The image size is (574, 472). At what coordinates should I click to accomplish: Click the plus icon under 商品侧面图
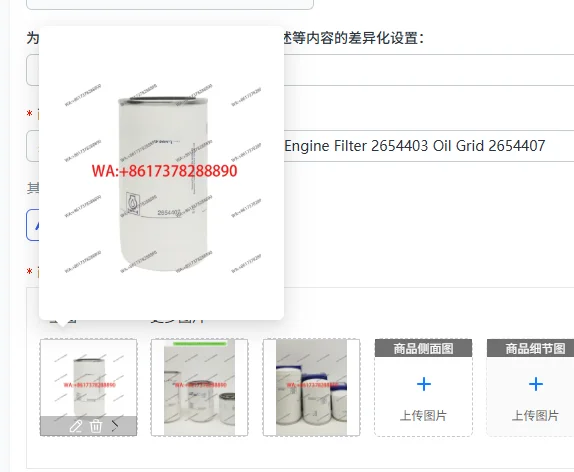pyautogui.click(x=424, y=384)
